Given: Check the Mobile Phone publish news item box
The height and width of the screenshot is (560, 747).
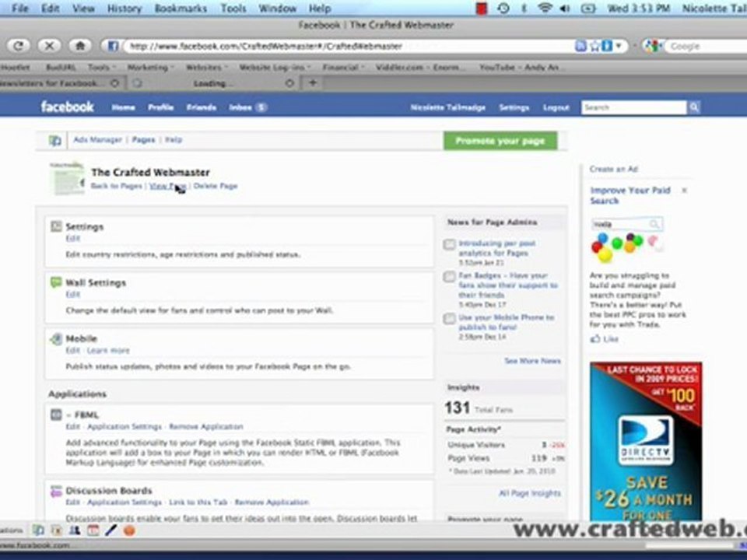Looking at the screenshot, I should click(449, 319).
